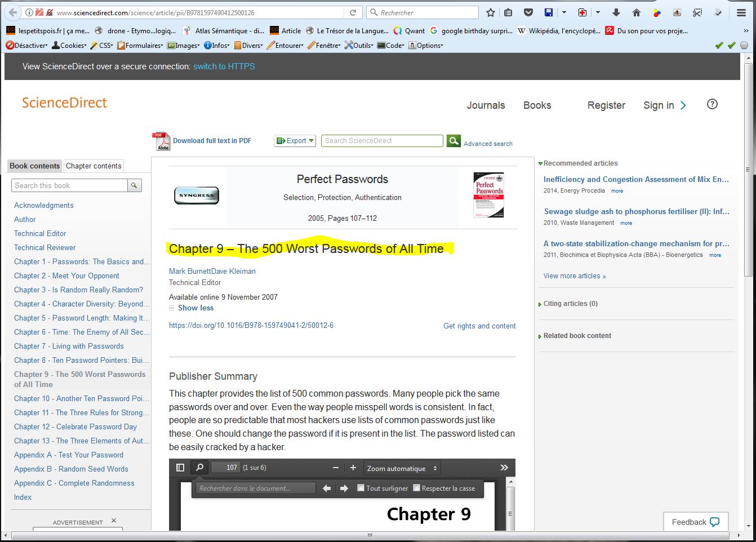Open the ScienceDirect help question mark icon

(712, 104)
